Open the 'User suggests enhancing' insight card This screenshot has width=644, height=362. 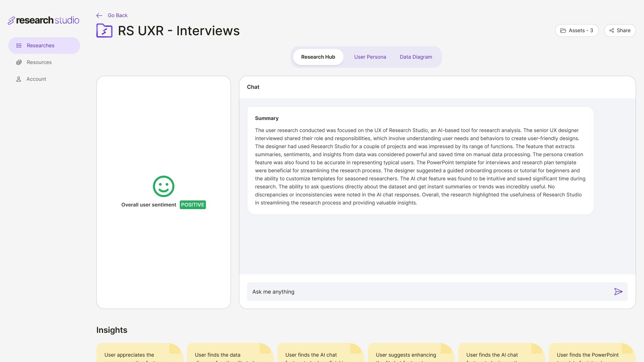[x=411, y=353]
